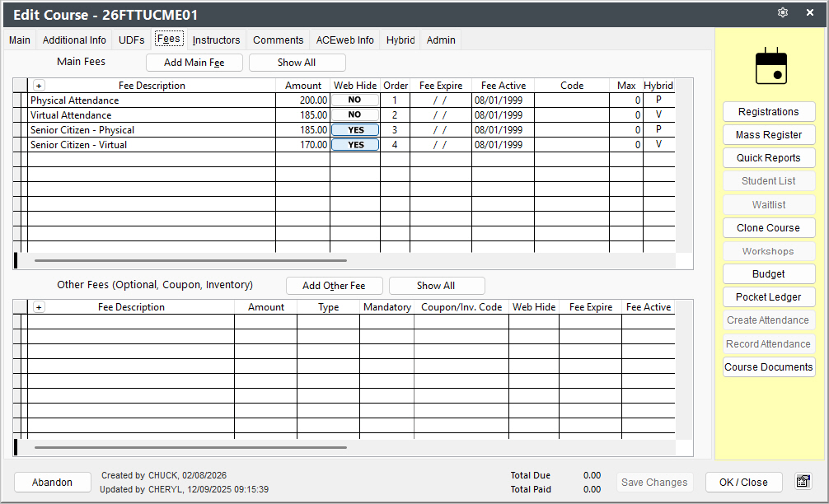829x504 pixels.
Task: Open the gear settings icon in title bar
Action: [x=783, y=12]
